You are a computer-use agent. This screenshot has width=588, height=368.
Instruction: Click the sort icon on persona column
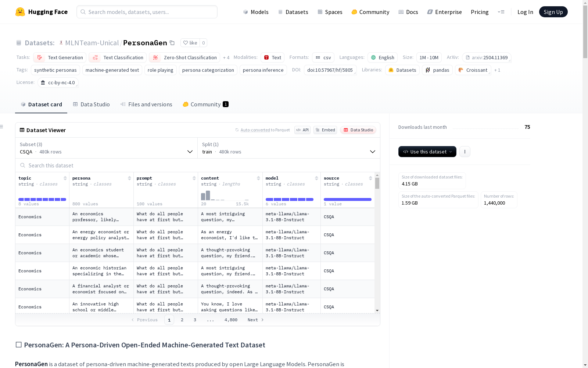point(129,178)
